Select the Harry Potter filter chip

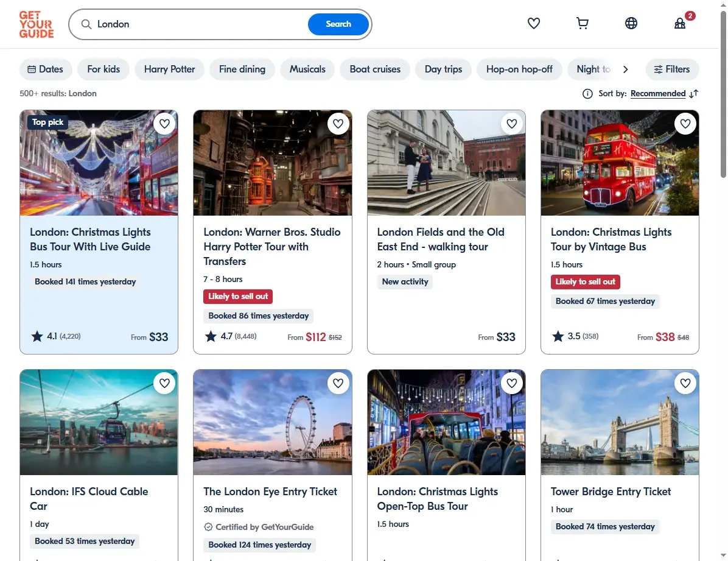[169, 69]
